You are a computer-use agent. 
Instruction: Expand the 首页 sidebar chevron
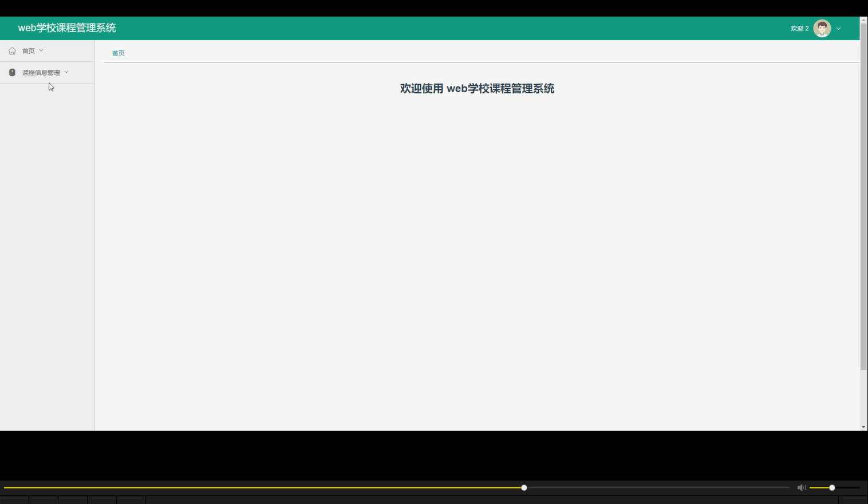coord(41,50)
